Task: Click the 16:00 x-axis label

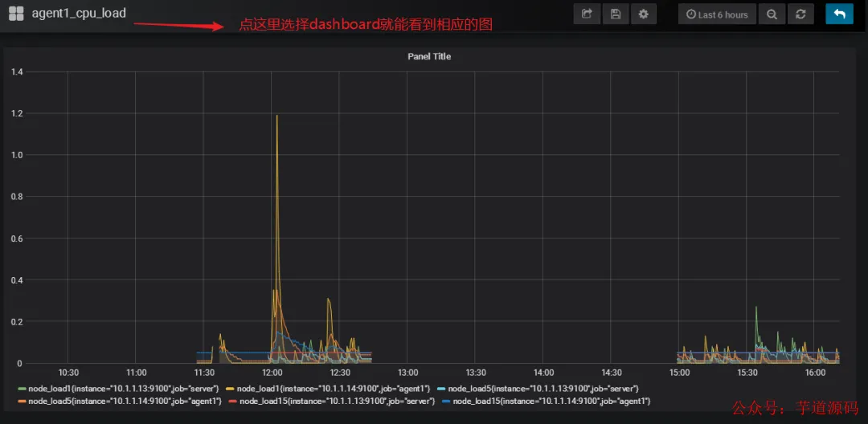Action: coord(815,373)
